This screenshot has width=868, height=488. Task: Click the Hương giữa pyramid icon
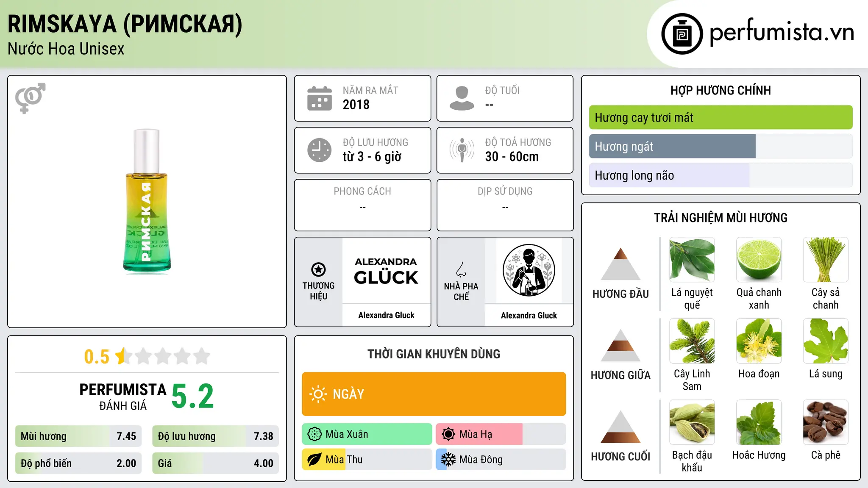620,345
